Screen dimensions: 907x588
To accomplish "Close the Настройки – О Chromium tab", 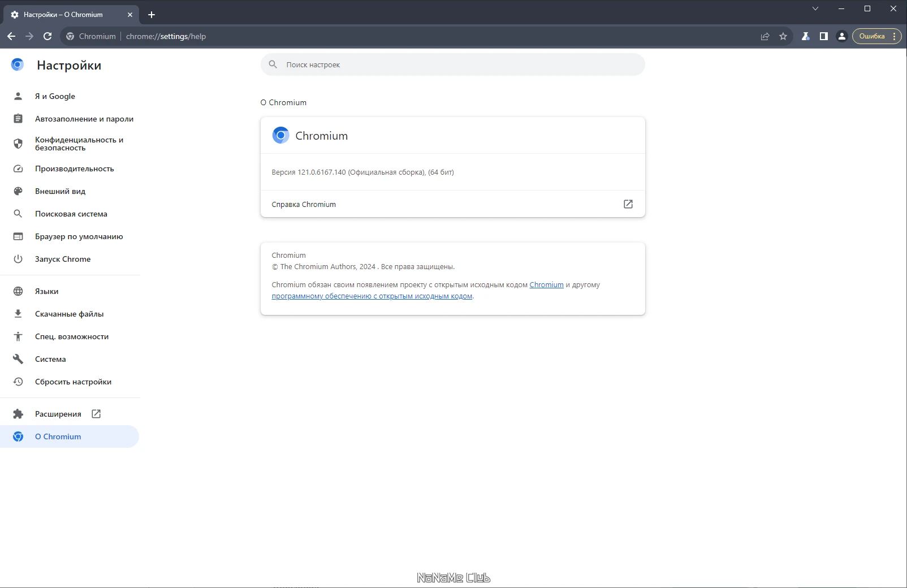I will click(x=130, y=15).
